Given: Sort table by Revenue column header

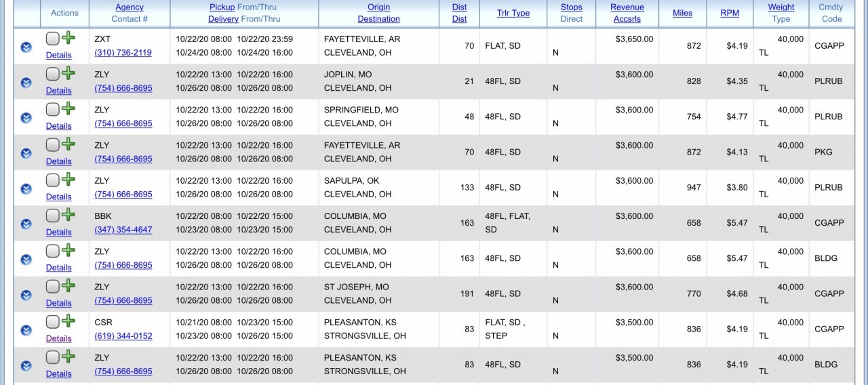Looking at the screenshot, I should point(627,7).
